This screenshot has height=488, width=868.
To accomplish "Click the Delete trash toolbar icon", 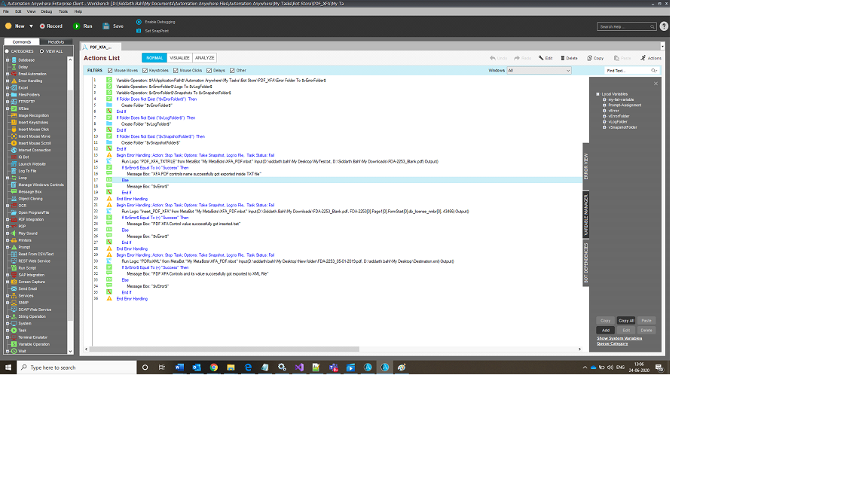I will pyautogui.click(x=563, y=57).
